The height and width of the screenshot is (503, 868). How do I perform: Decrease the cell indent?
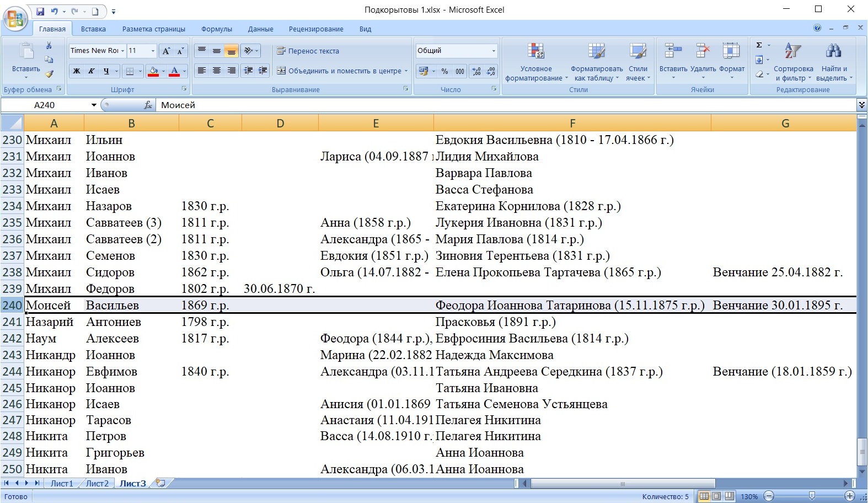pos(249,71)
